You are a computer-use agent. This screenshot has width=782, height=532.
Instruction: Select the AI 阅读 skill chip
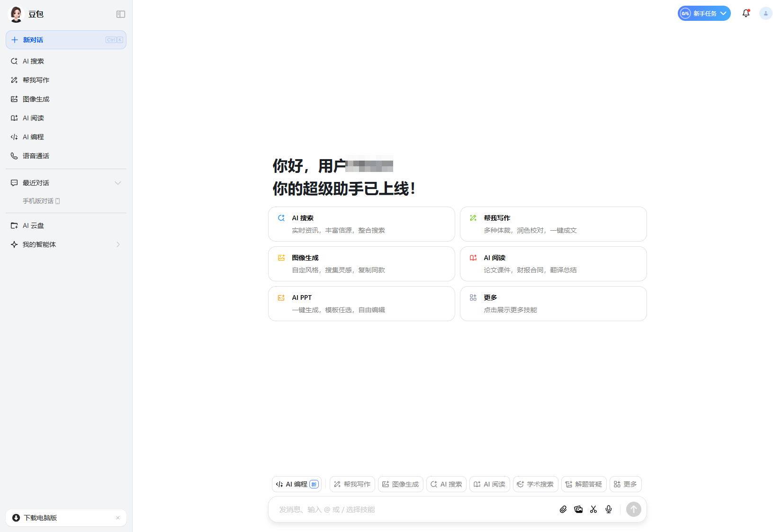(490, 484)
